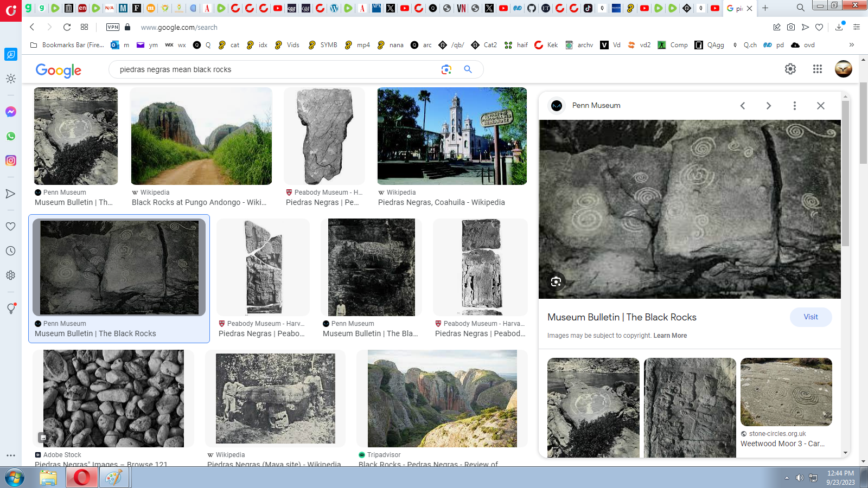Open the sidebar lightbulb tips icon

point(11,308)
